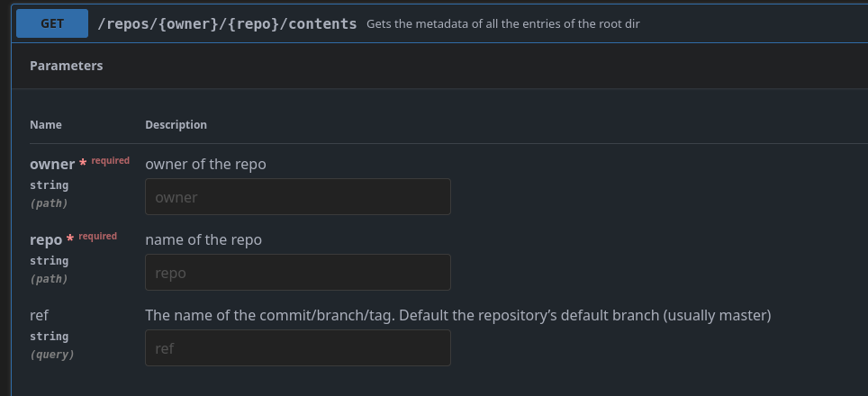The height and width of the screenshot is (396, 868).
Task: Click the '(query)' label under ref
Action: coord(52,355)
